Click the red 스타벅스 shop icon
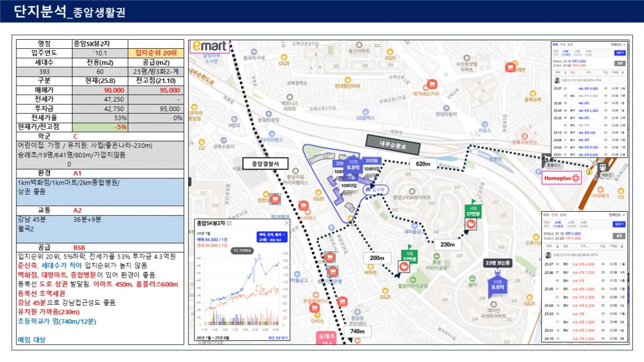644x362 pixels. (x=303, y=205)
